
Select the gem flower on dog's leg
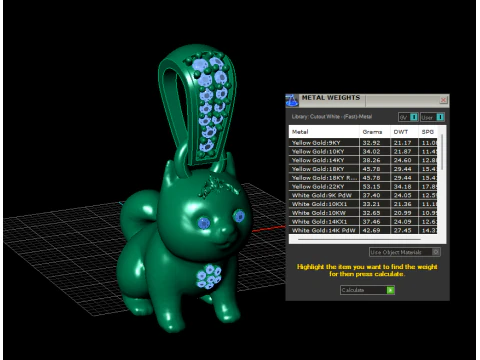209,276
